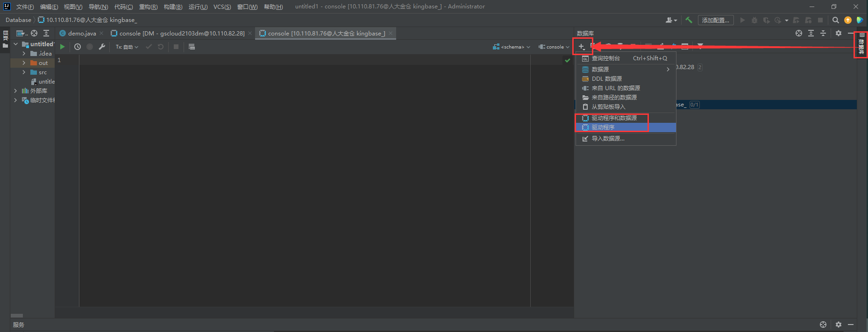Click the colorful plugin icon at the top right

860,20
